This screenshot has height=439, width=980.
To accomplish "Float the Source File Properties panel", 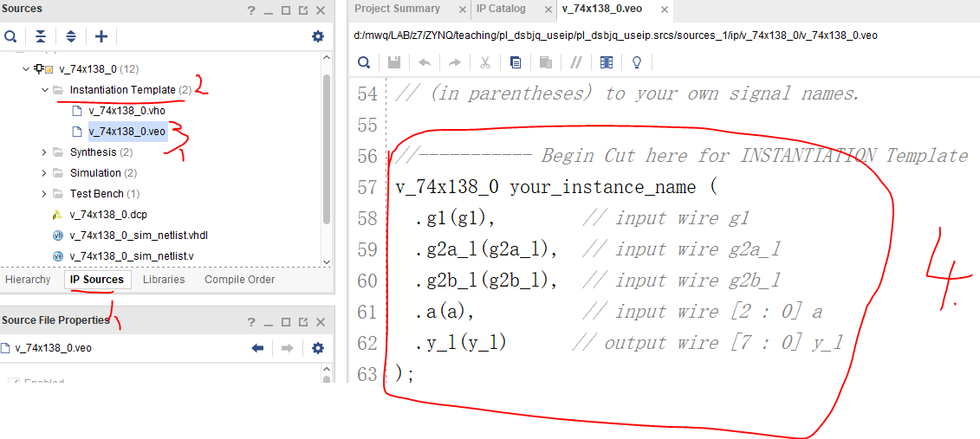I will tap(303, 321).
